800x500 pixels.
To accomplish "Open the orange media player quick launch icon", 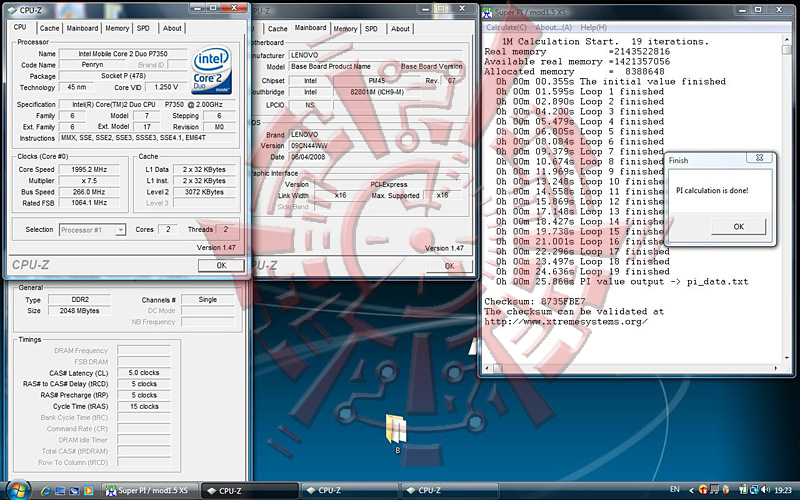I will pyautogui.click(x=88, y=491).
